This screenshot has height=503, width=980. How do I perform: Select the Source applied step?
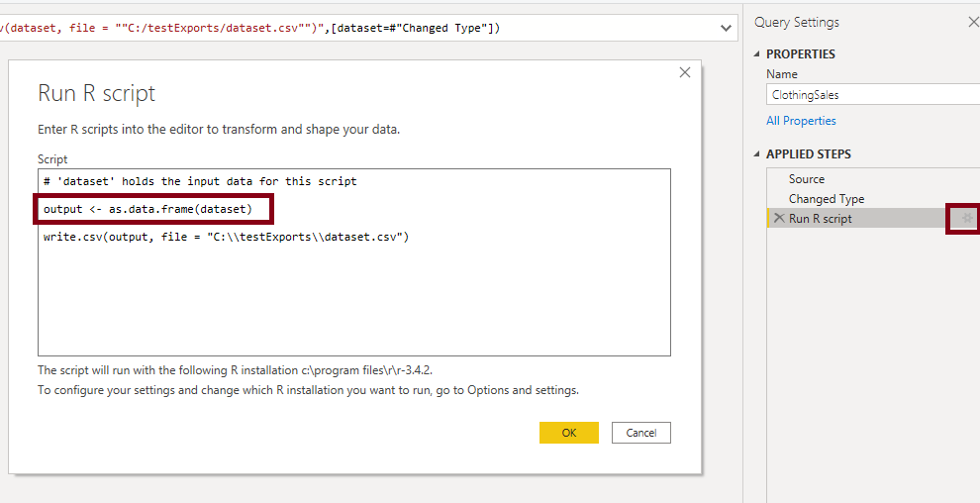pos(806,178)
